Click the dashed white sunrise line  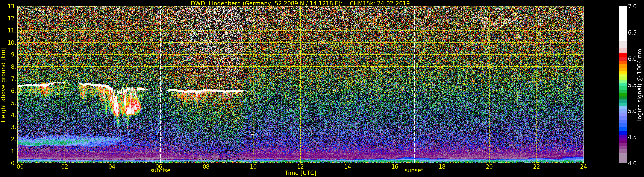(161, 85)
